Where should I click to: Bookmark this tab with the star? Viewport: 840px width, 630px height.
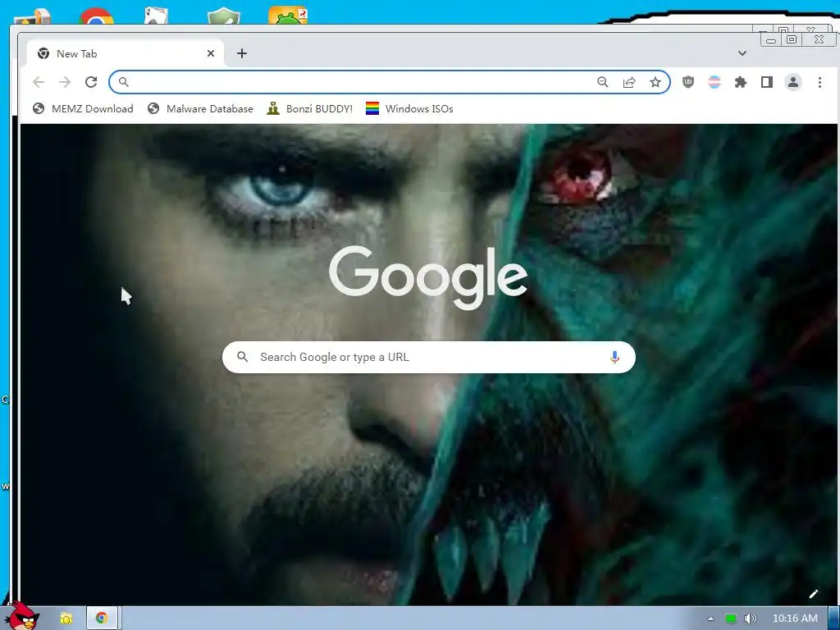(x=655, y=82)
